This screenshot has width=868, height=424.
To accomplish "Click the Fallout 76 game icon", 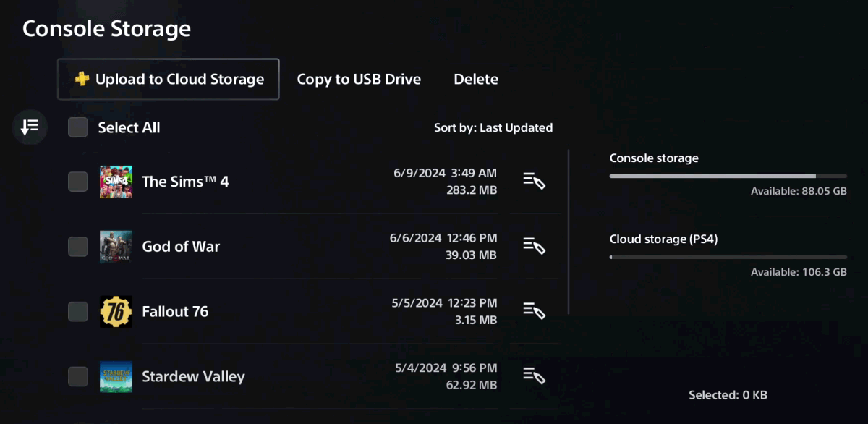I will (x=116, y=312).
